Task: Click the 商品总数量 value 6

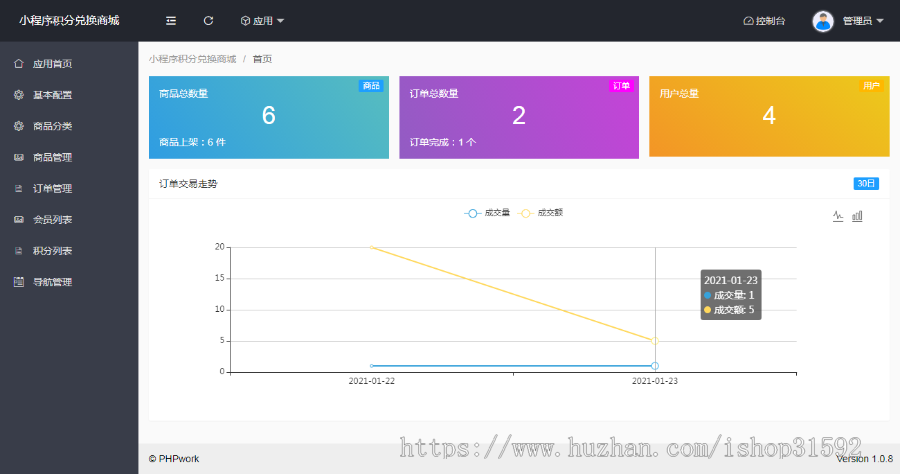Action: (x=269, y=115)
